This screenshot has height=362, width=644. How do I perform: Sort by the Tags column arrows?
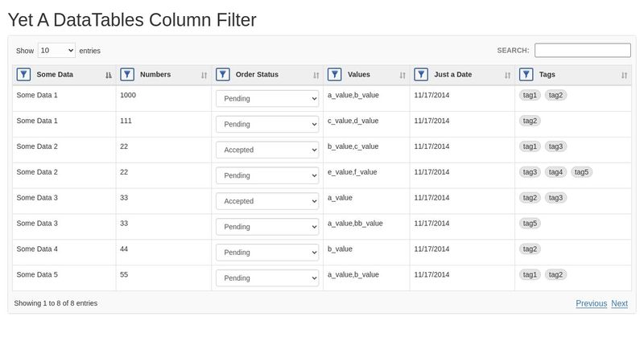625,75
